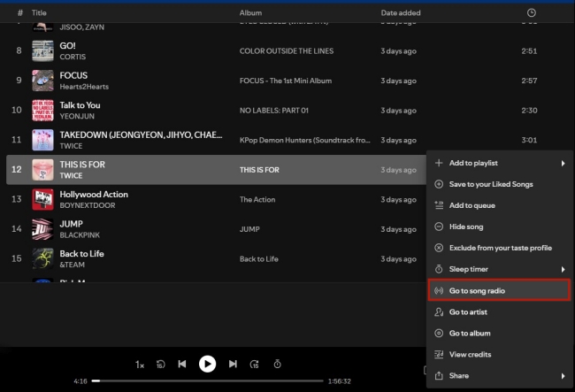Click the Sleep timer stopwatch icon in menu
Viewport: 575px width, 392px height.
[439, 269]
